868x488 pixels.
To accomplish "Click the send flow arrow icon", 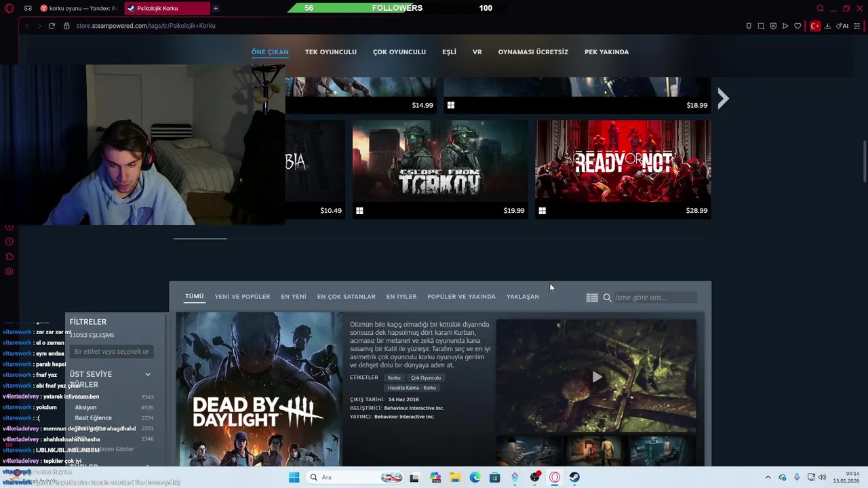I will (x=785, y=26).
